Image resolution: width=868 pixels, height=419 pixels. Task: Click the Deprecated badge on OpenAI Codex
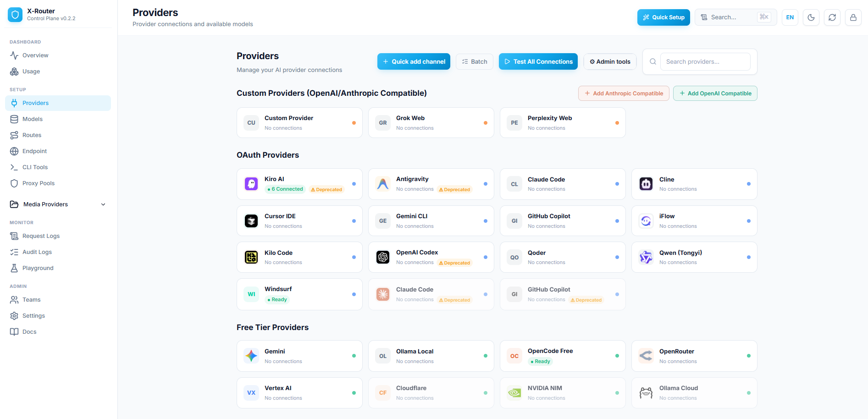click(454, 263)
